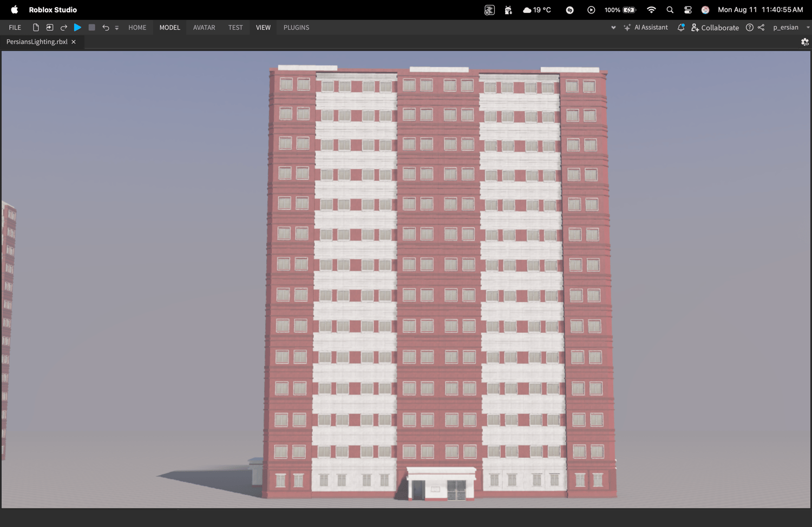
Task: Click the Collaborate button
Action: (x=715, y=28)
